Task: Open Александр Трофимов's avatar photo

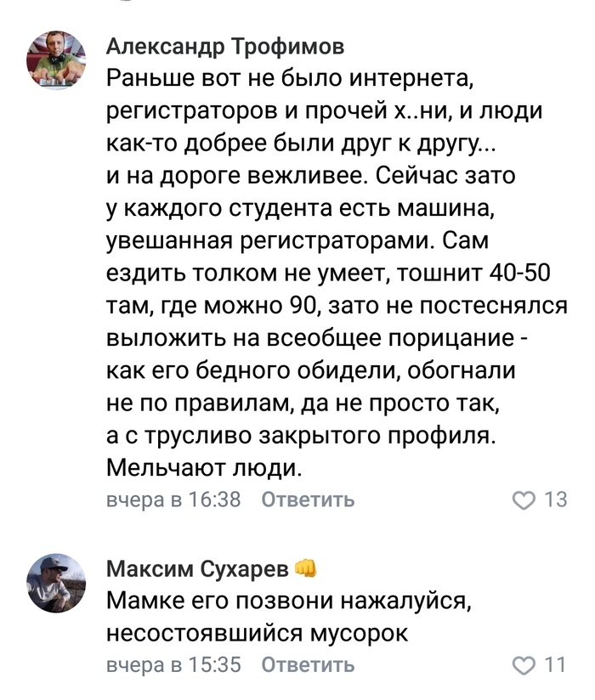Action: pos(57,61)
